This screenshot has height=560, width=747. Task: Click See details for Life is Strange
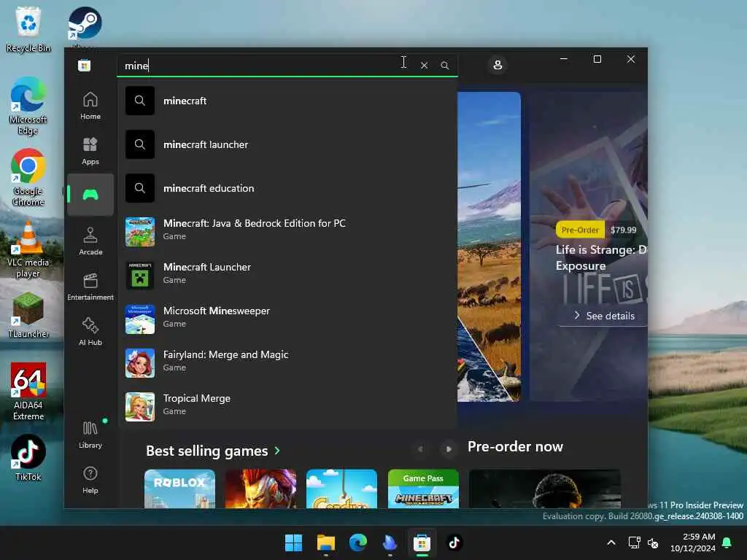[x=604, y=316]
